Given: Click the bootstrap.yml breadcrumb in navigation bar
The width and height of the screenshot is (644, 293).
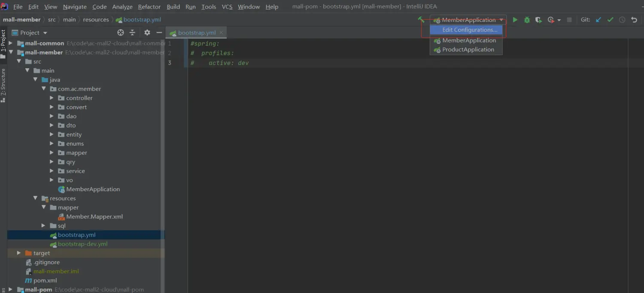Looking at the screenshot, I should tap(138, 20).
